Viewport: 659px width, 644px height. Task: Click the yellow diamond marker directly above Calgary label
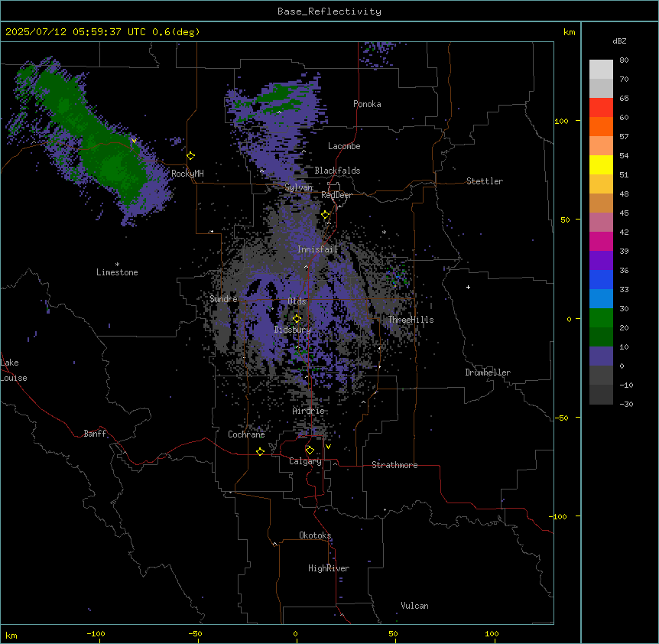pos(310,450)
